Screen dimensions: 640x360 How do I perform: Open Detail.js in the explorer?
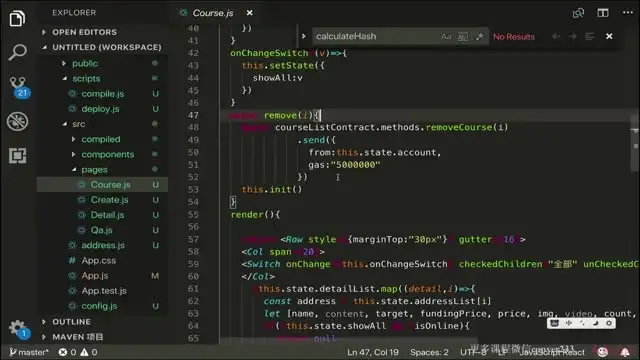tap(107, 215)
